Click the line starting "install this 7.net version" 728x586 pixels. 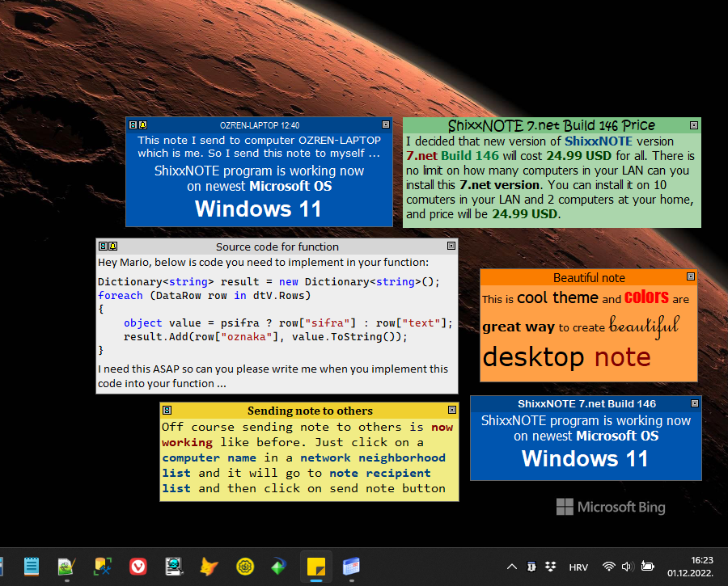(x=536, y=184)
